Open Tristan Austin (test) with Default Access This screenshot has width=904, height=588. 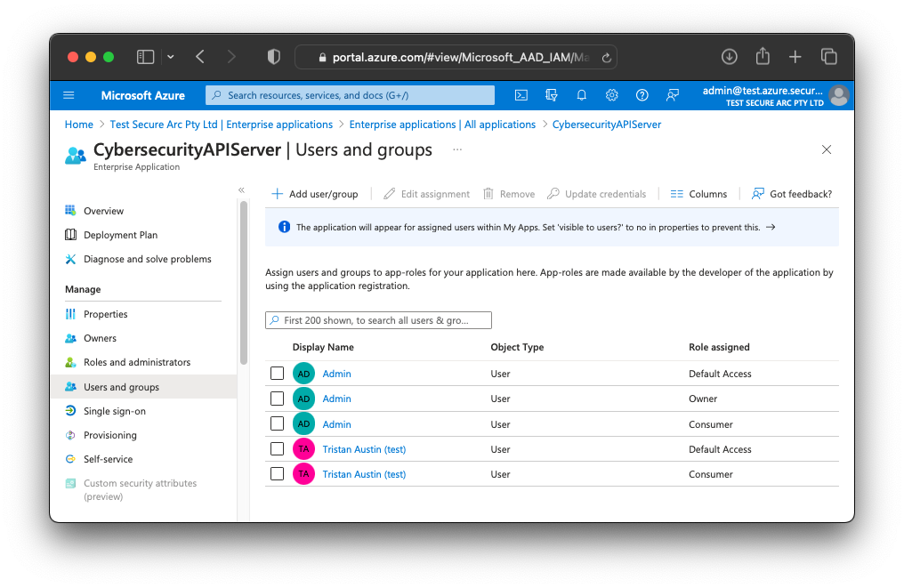click(x=364, y=449)
